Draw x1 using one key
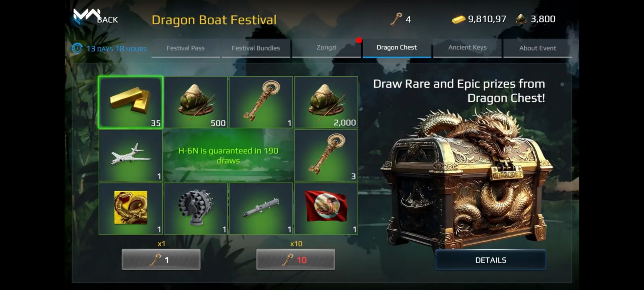The height and width of the screenshot is (290, 644). (161, 259)
